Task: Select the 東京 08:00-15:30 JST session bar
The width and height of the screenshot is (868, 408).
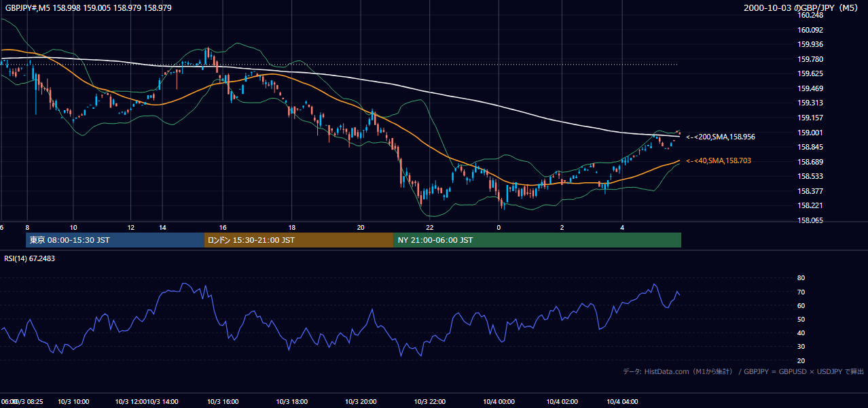Action: (115, 240)
